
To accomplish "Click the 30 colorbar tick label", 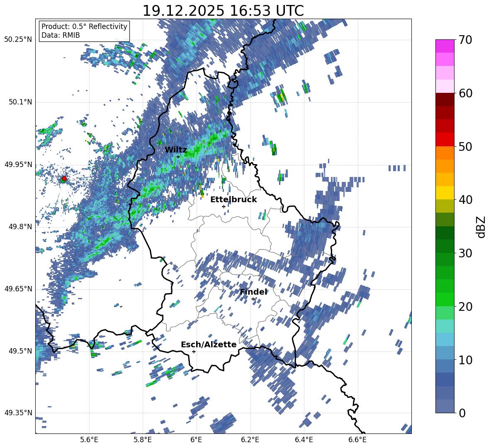I will point(465,253).
